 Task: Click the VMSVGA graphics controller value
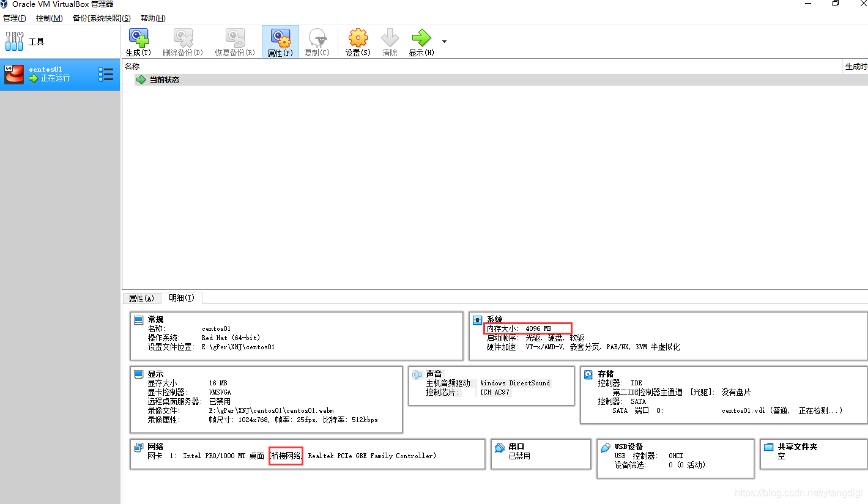click(220, 392)
